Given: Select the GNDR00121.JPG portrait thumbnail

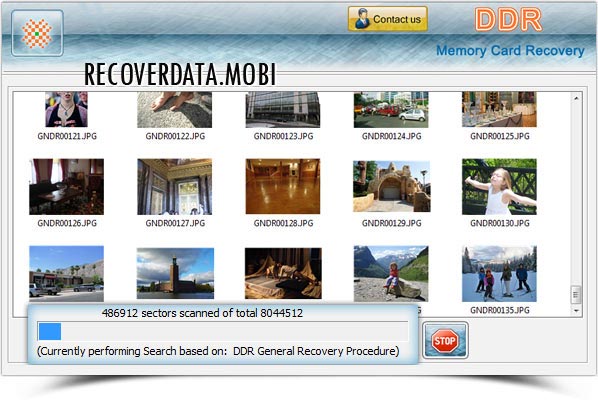Looking at the screenshot, I should [66, 109].
